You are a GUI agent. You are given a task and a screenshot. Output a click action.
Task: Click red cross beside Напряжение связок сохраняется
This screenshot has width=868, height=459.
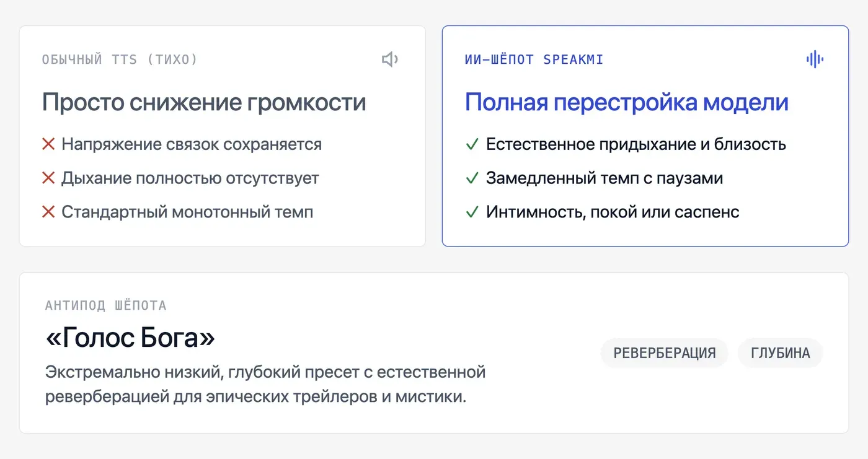[48, 144]
